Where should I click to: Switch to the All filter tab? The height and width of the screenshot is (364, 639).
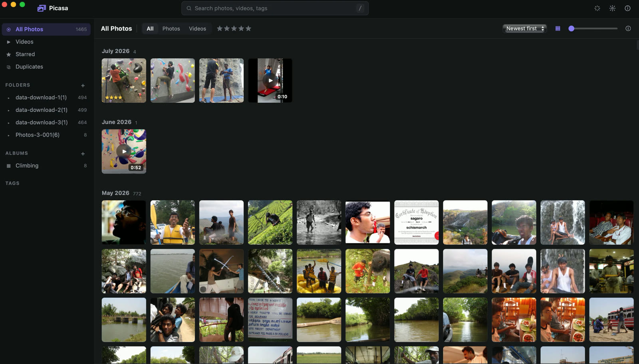[x=150, y=29]
